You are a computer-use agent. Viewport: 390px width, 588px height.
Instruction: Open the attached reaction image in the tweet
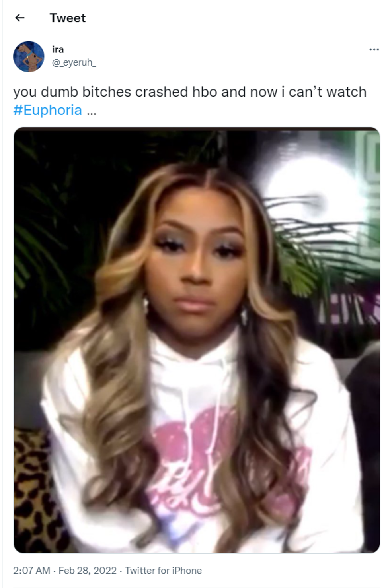[197, 340]
